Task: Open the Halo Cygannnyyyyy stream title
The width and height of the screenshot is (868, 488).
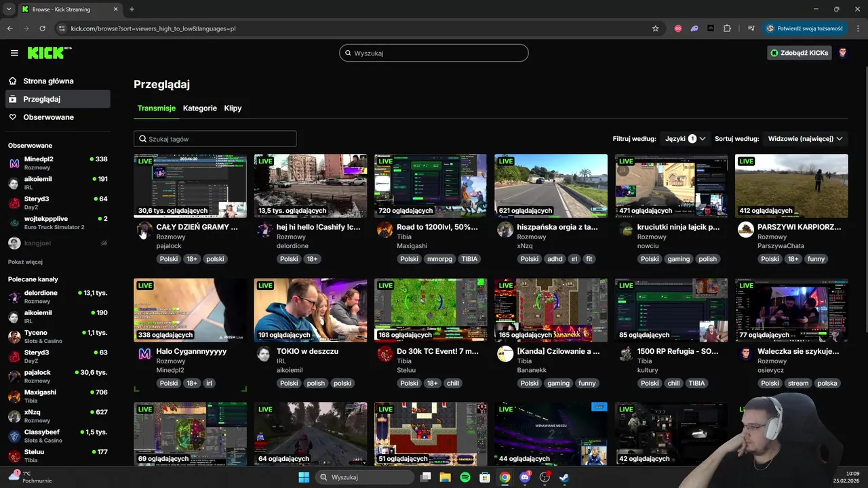Action: pos(191,351)
